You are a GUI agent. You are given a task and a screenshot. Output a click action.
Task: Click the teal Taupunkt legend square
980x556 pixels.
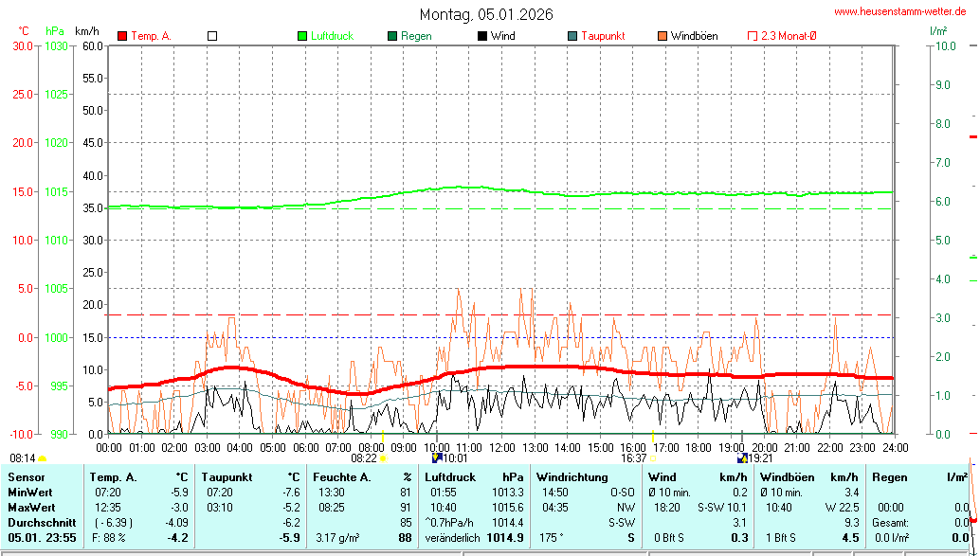click(x=572, y=36)
